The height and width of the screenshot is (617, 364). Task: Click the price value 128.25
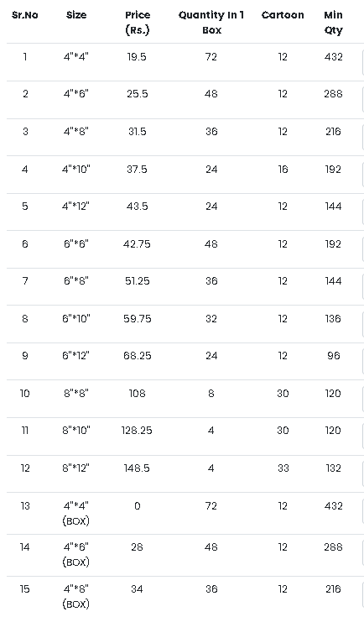click(137, 431)
